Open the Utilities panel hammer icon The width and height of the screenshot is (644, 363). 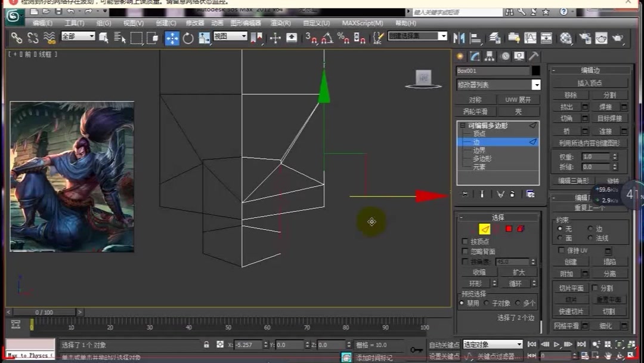coord(534,56)
